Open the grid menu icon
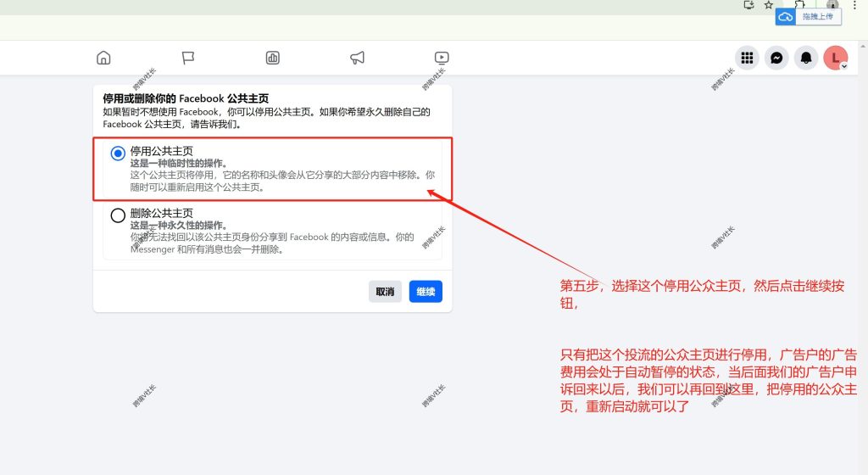 (748, 58)
